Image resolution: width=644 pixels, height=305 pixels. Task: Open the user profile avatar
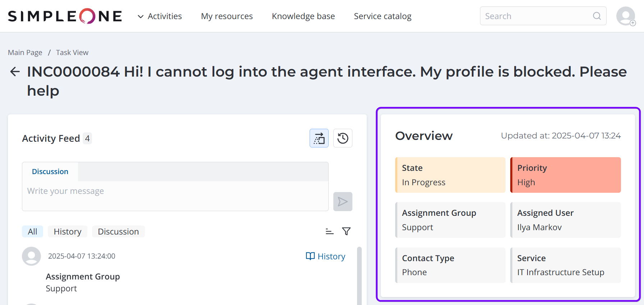[626, 16]
